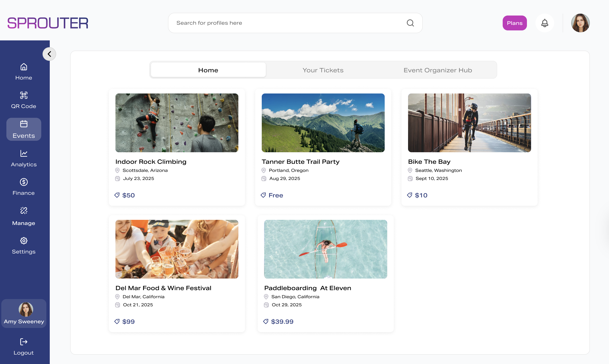Open the Event Organizer Hub tab
This screenshot has height=364, width=609.
(x=438, y=70)
